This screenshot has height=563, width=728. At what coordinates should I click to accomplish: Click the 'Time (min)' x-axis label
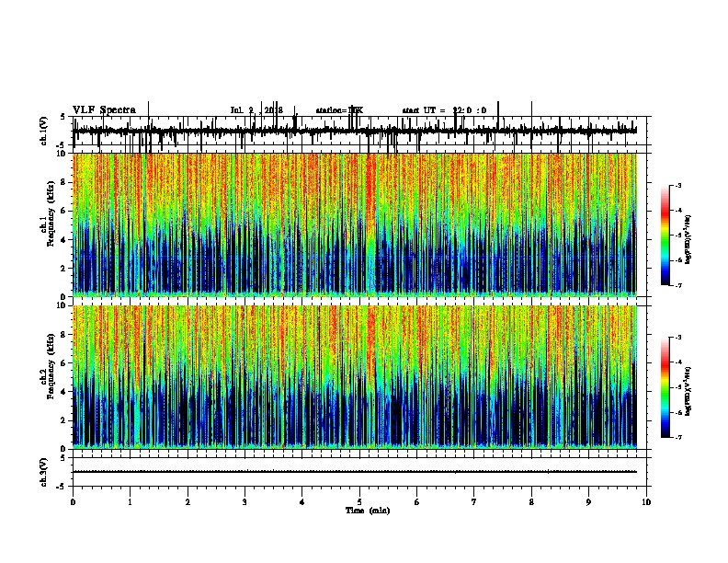pyautogui.click(x=368, y=511)
